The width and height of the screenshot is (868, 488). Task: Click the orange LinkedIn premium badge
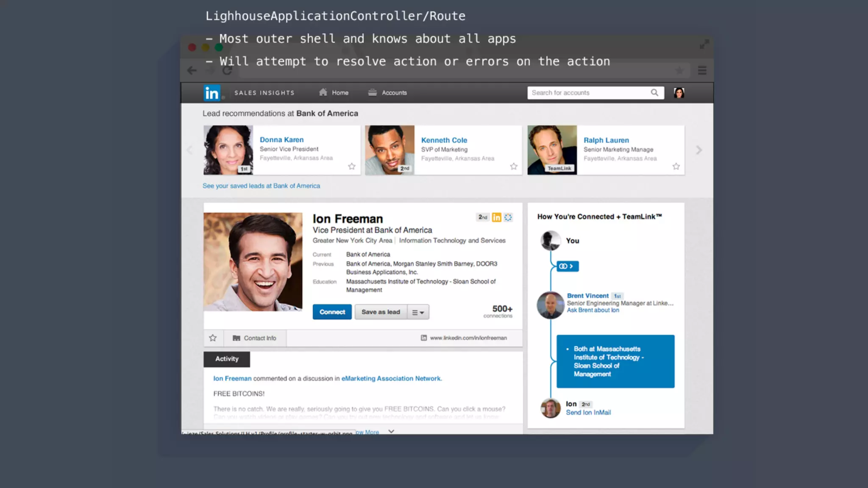coord(496,217)
